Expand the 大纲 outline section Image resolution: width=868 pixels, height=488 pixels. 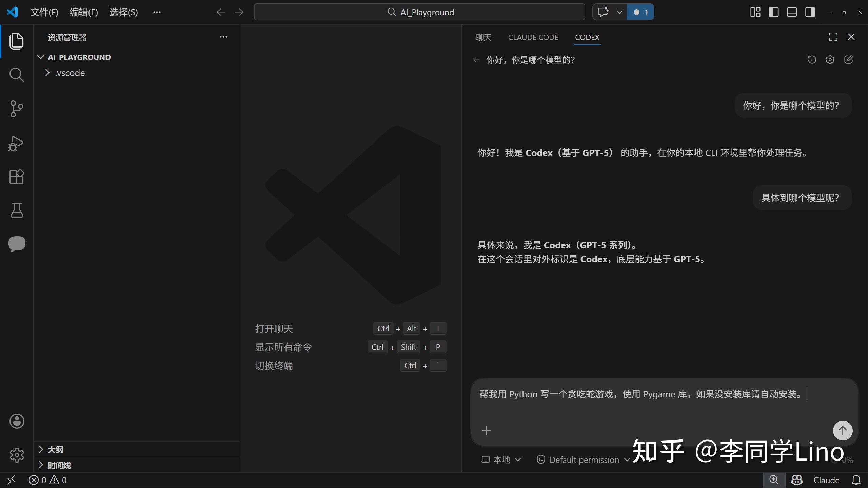point(55,450)
